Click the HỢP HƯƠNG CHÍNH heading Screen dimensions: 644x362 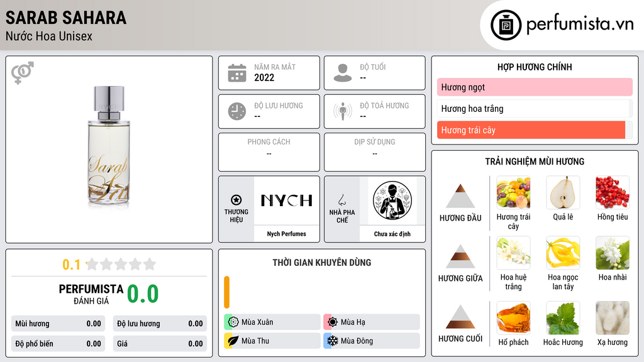pyautogui.click(x=535, y=67)
